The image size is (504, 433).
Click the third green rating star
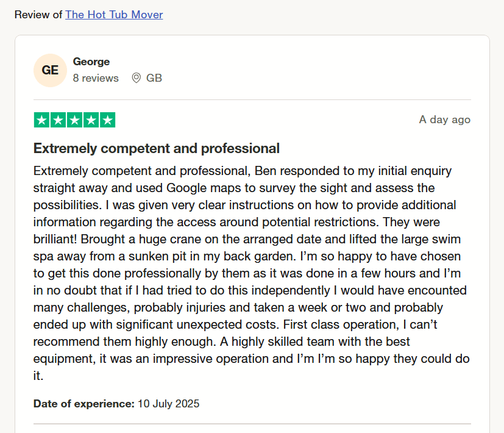[74, 120]
